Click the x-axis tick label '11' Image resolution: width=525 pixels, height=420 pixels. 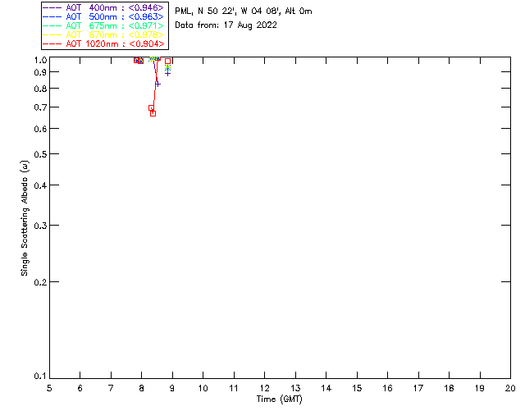[234, 388]
